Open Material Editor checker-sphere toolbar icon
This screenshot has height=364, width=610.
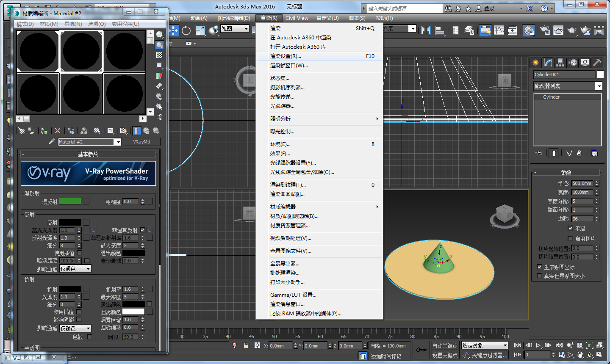coord(529,30)
